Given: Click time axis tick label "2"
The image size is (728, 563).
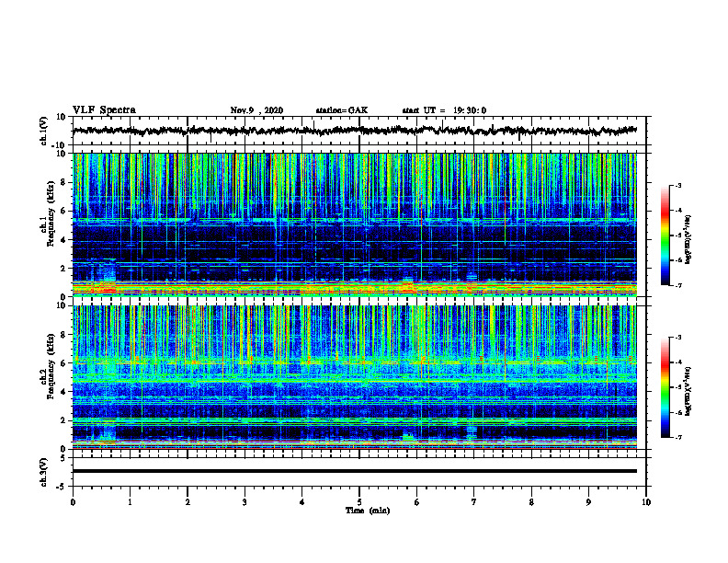Looking at the screenshot, I should [x=188, y=502].
